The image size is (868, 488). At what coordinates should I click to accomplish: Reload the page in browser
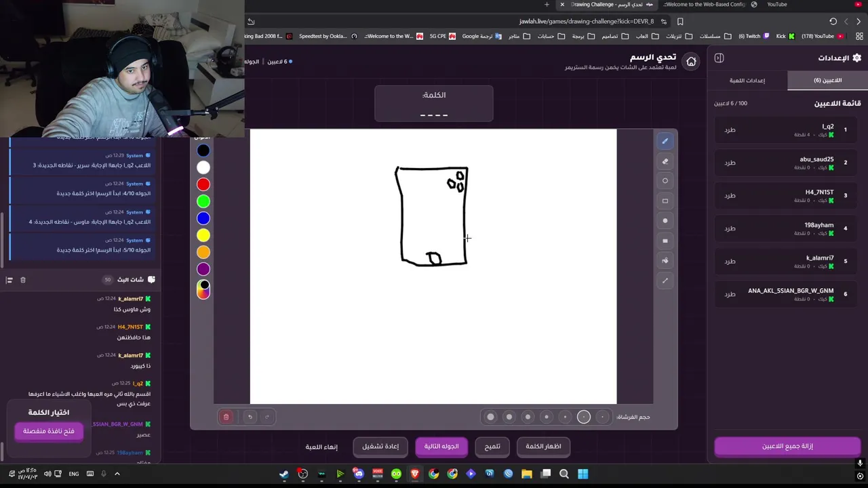833,22
